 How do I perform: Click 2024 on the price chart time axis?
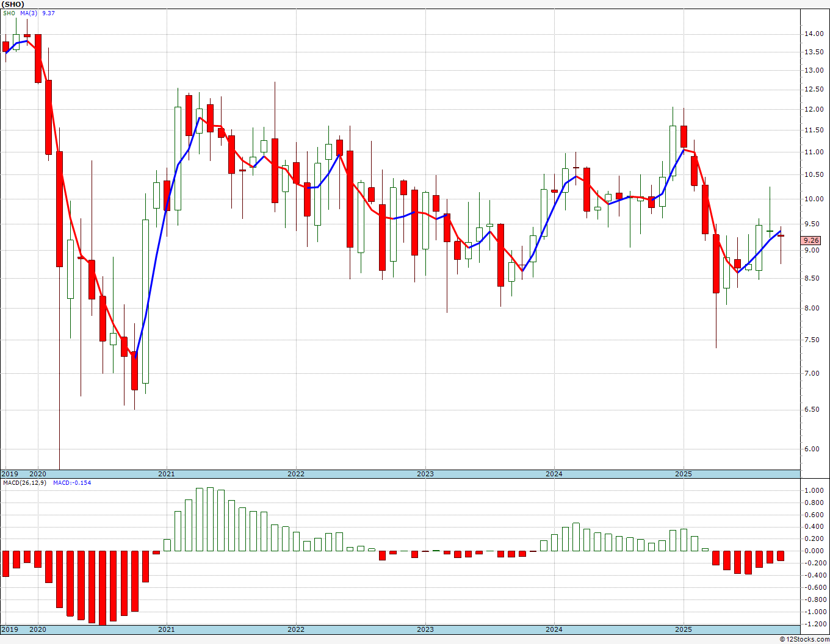[554, 474]
